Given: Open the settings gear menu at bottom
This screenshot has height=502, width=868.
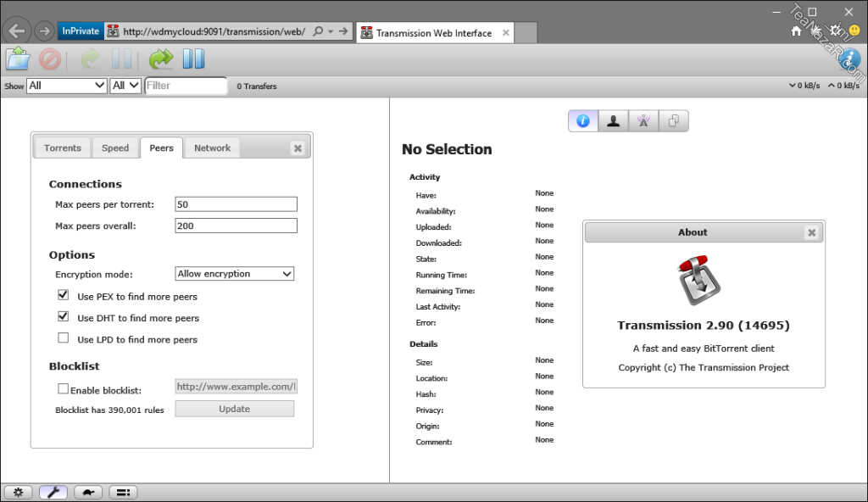Looking at the screenshot, I should click(19, 492).
